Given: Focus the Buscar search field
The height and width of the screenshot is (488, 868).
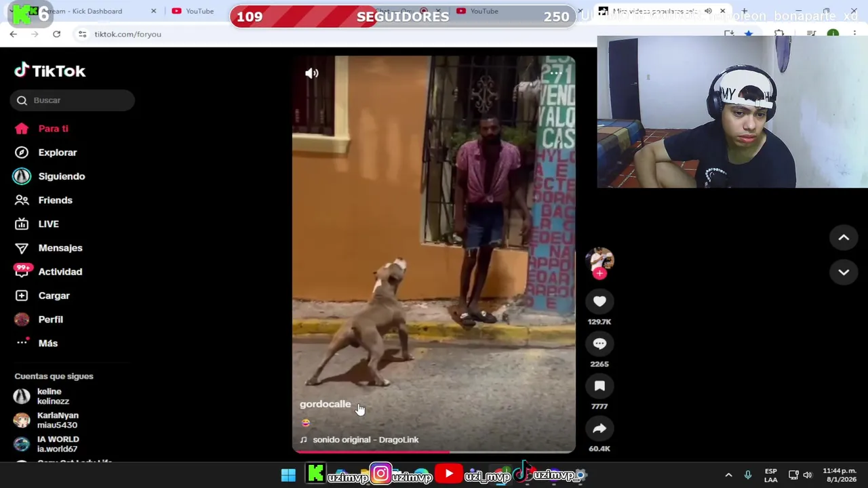Looking at the screenshot, I should (73, 100).
